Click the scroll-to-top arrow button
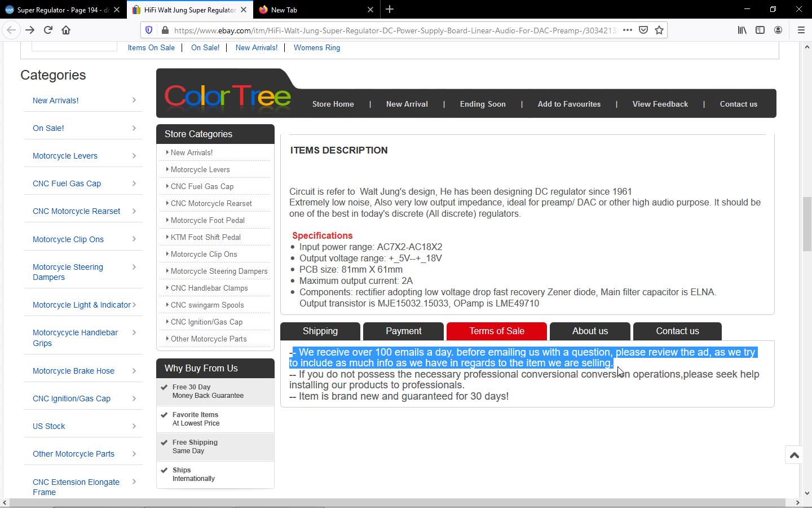The image size is (812, 508). pos(794,455)
